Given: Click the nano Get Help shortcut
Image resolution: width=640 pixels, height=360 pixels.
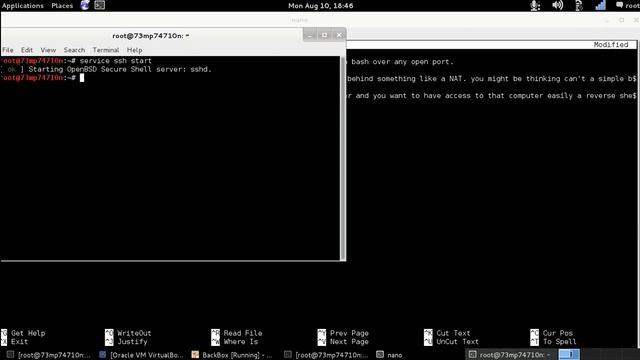Looking at the screenshot, I should pyautogui.click(x=23, y=333).
